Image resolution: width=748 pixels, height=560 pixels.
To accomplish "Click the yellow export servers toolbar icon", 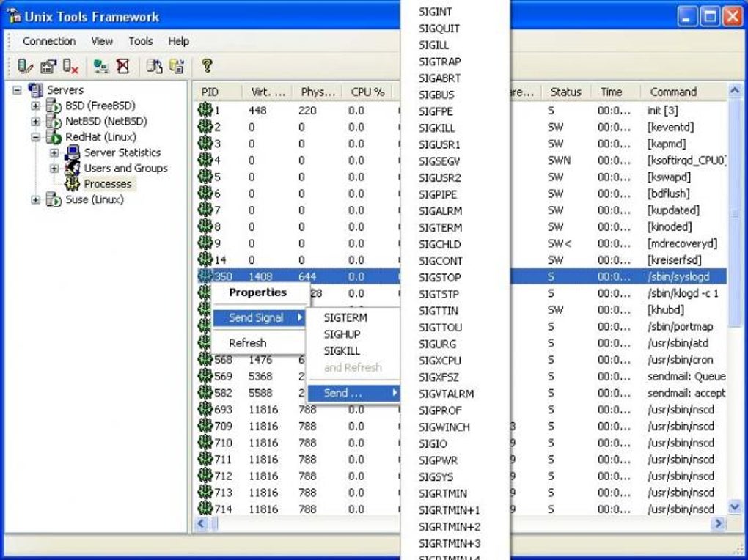I will (177, 66).
